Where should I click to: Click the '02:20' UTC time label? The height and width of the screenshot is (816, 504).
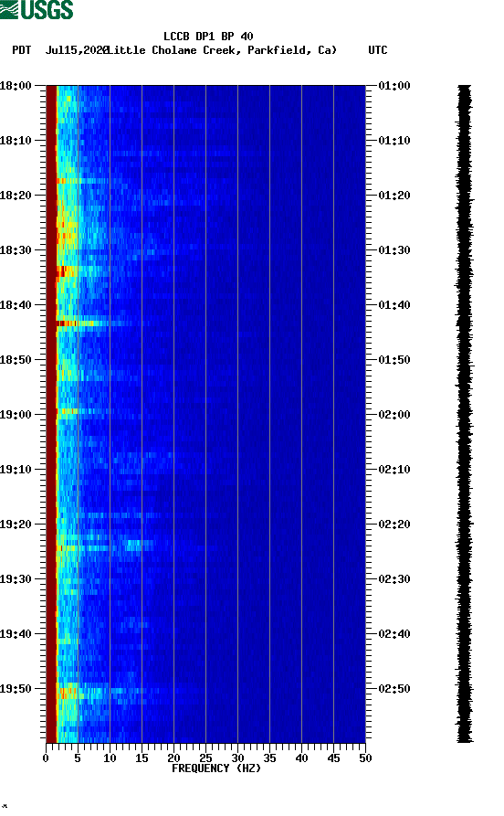coord(394,525)
